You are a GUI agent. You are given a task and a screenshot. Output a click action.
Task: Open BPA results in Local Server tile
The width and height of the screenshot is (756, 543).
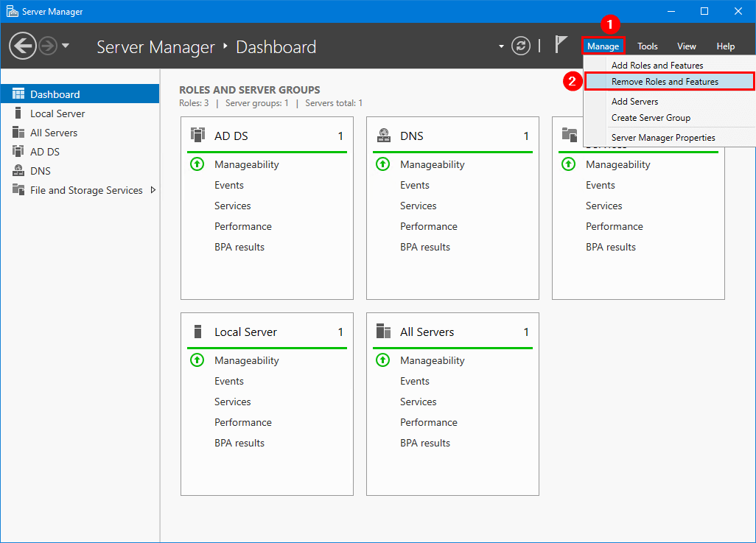239,443
